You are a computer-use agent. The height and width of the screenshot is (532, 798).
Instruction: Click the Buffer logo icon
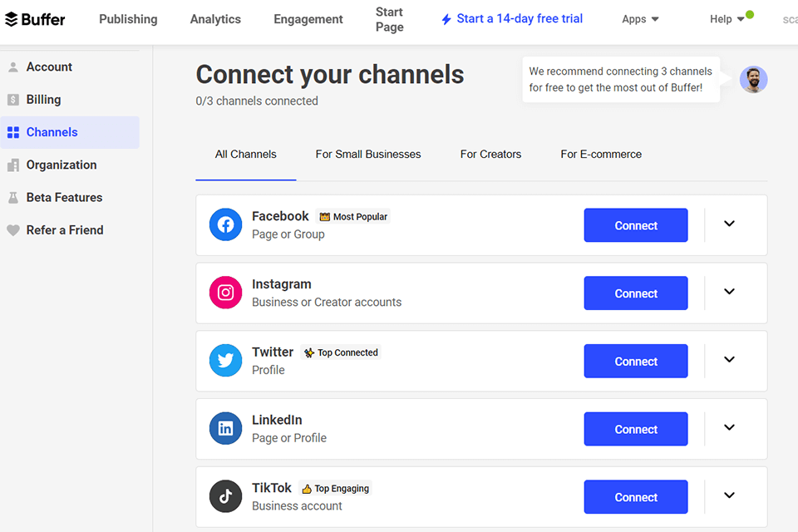tap(11, 19)
